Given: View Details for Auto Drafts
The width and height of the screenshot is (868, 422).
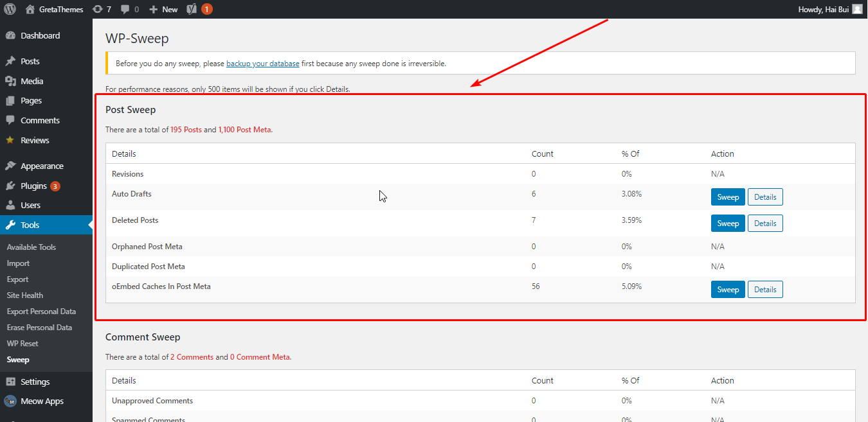Looking at the screenshot, I should point(765,197).
